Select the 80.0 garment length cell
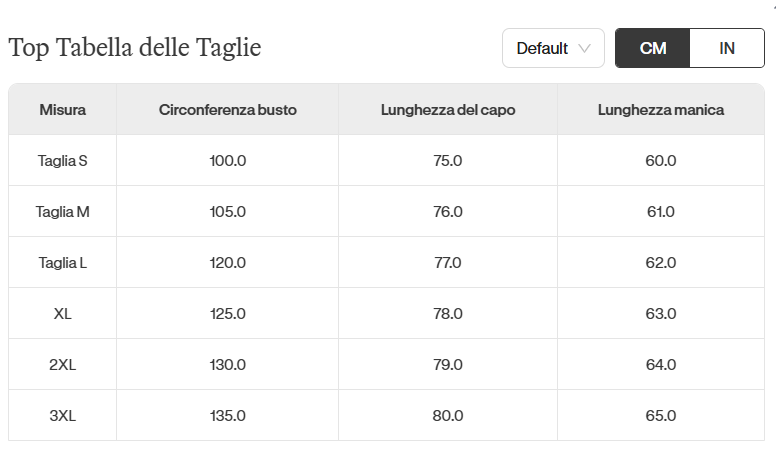Screen dimensions: 776x455 click(448, 415)
